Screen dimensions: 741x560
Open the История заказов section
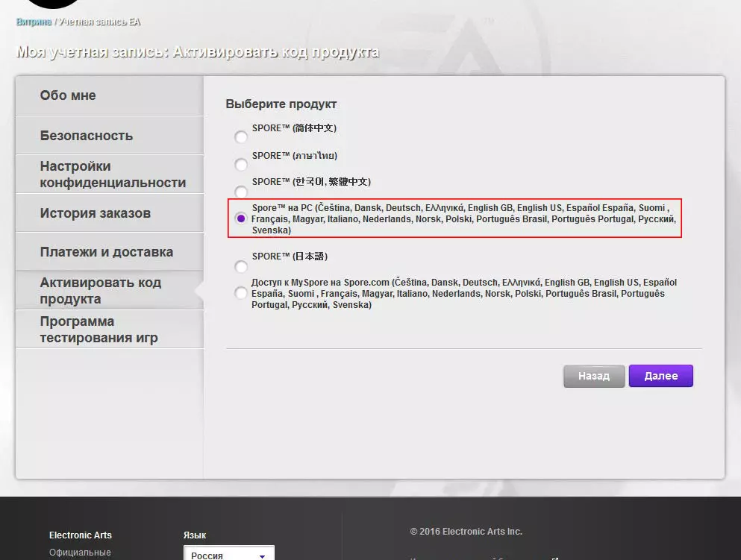(x=110, y=213)
